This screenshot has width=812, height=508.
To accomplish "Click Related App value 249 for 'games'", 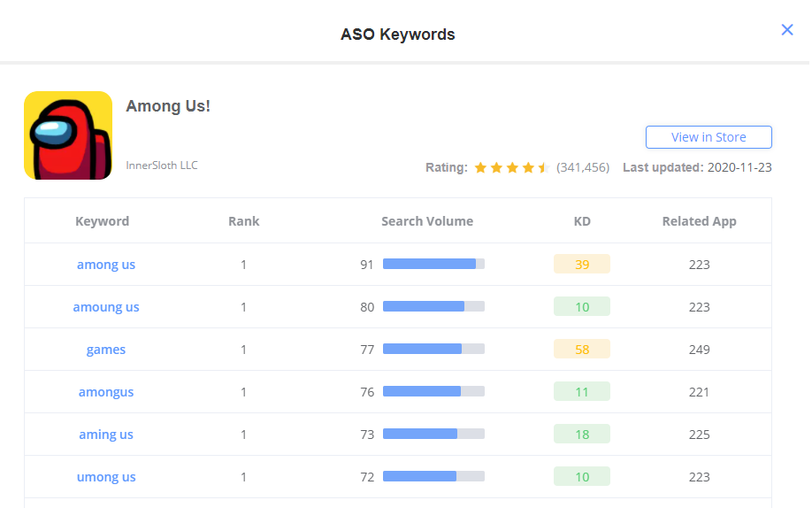I will 699,350.
